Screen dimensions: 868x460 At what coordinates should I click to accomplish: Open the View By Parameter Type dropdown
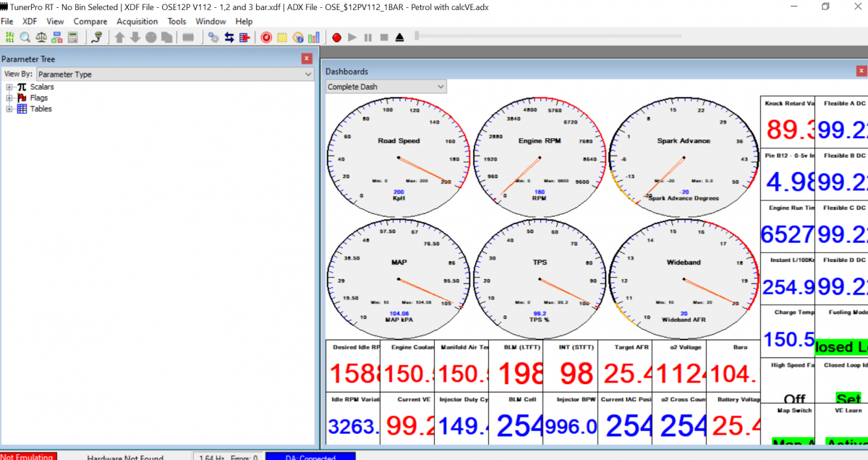[x=174, y=74]
